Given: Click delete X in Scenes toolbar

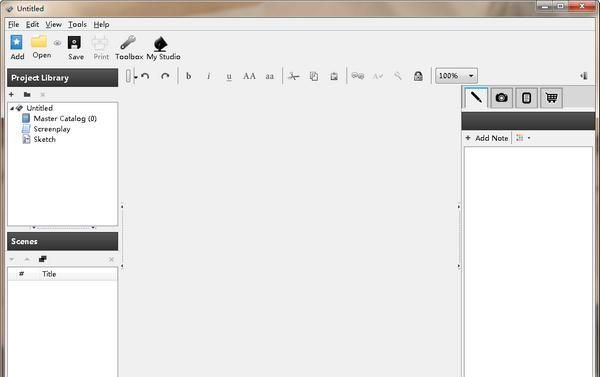Looking at the screenshot, I should (x=111, y=259).
